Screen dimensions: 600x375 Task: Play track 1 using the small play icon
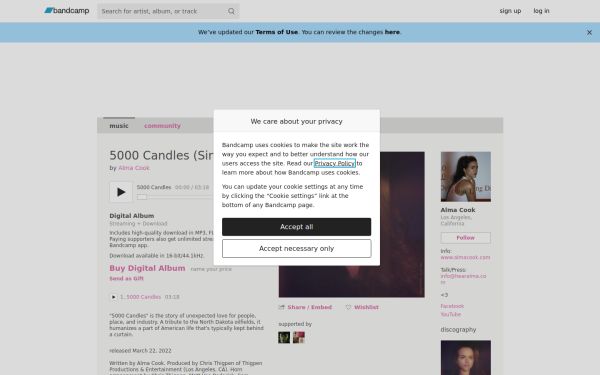coord(113,297)
